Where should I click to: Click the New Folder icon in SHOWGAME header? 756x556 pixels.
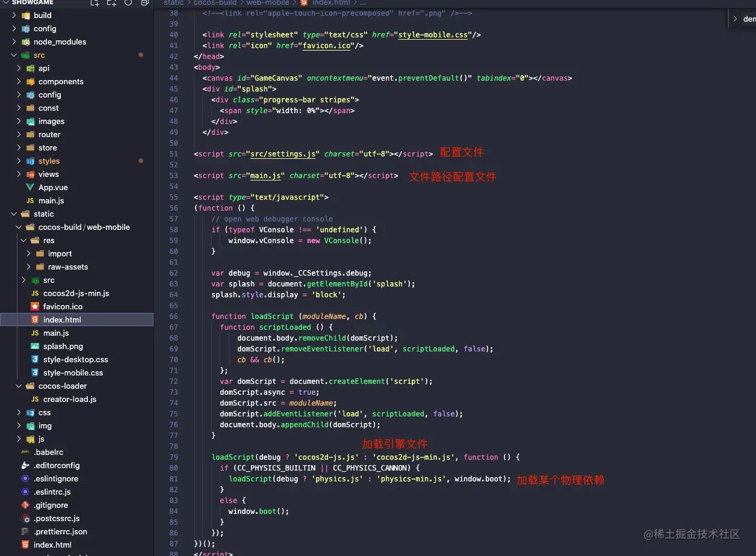(111, 3)
